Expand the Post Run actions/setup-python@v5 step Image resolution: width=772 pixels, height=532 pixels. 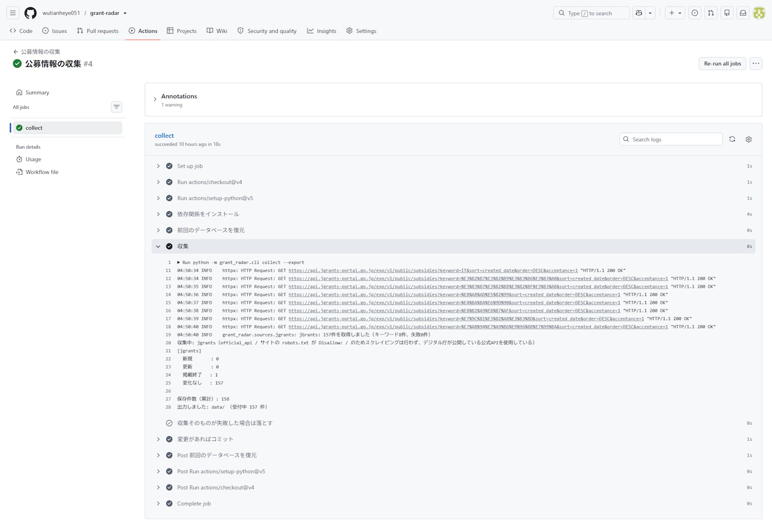(x=453, y=471)
